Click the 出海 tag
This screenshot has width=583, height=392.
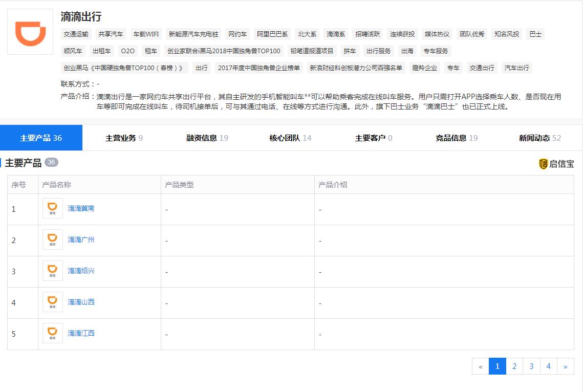pyautogui.click(x=407, y=51)
